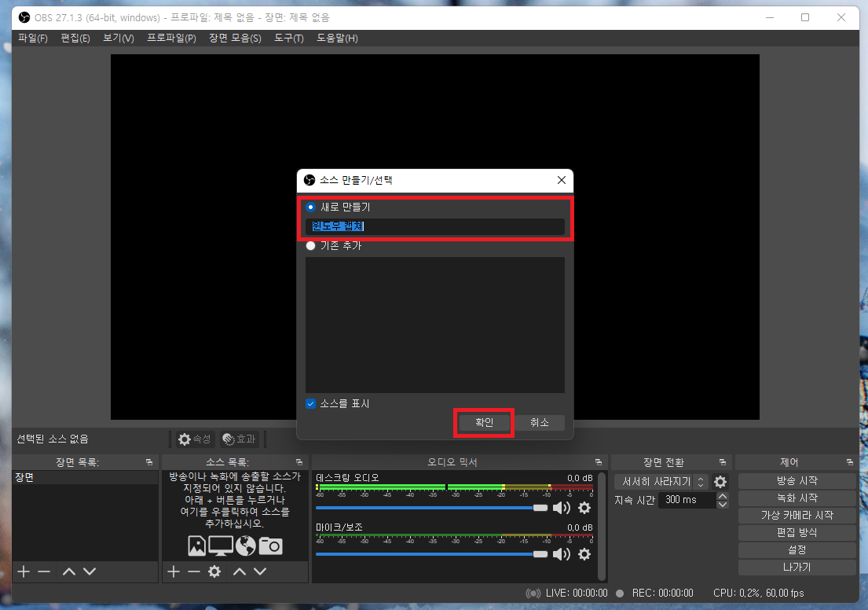This screenshot has height=610, width=868.
Task: Maximize the OBS window
Action: pyautogui.click(x=805, y=18)
